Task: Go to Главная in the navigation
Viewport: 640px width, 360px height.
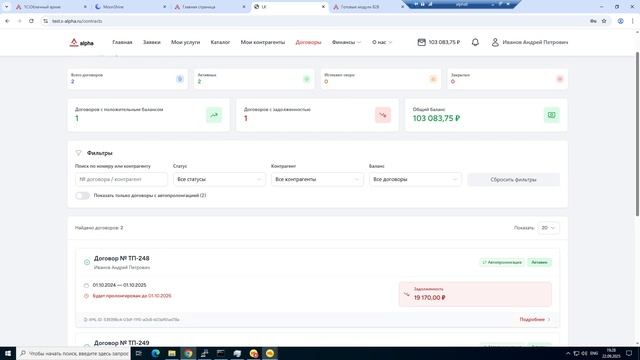Action: coord(122,42)
